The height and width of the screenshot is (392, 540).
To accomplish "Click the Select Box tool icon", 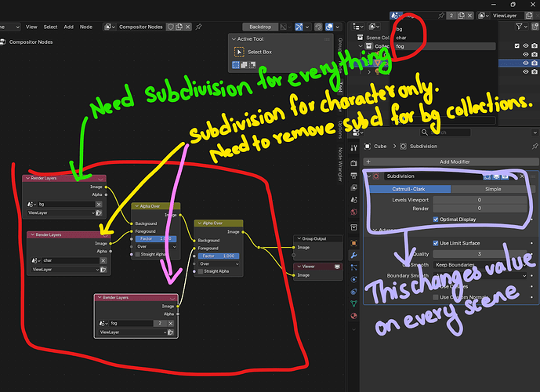I will [x=239, y=52].
